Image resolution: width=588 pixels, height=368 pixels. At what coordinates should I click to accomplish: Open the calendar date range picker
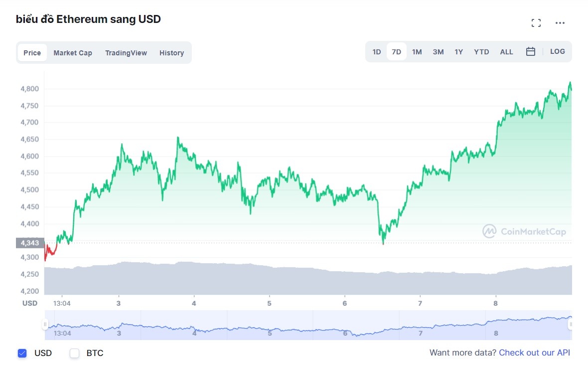point(530,51)
